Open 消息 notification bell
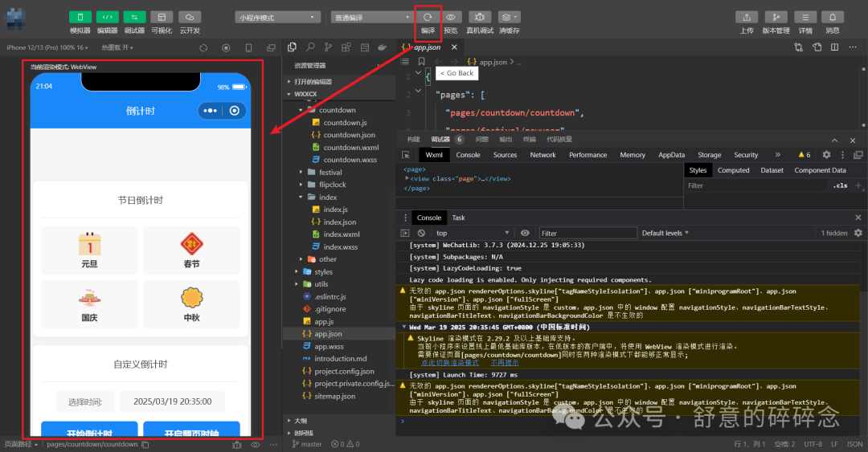This screenshot has height=452, width=868. [x=832, y=17]
